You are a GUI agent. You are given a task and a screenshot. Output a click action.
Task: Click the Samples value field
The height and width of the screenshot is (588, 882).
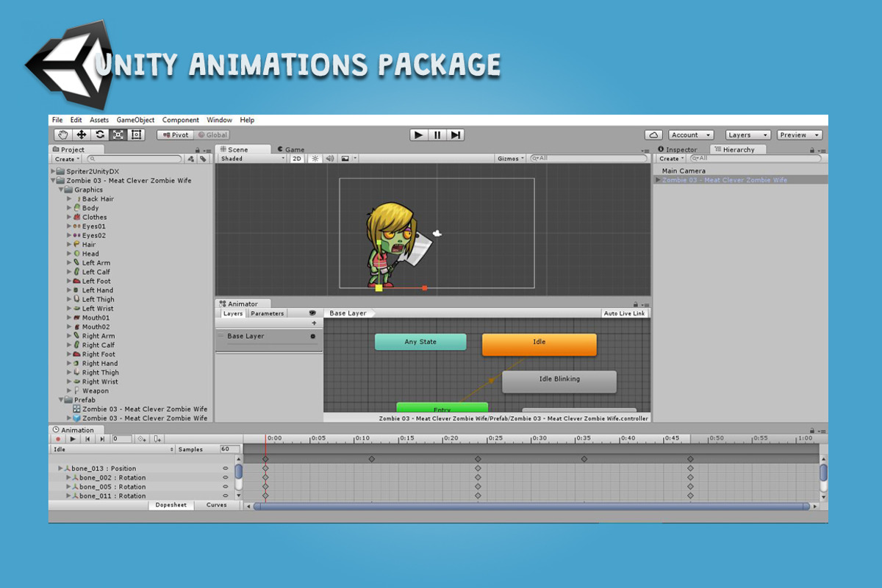pos(229,449)
